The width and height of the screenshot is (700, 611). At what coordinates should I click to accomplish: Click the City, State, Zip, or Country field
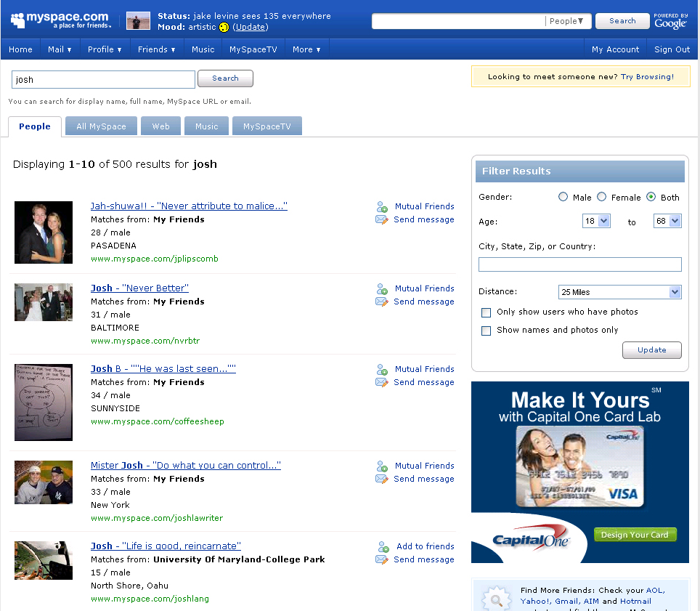click(580, 264)
